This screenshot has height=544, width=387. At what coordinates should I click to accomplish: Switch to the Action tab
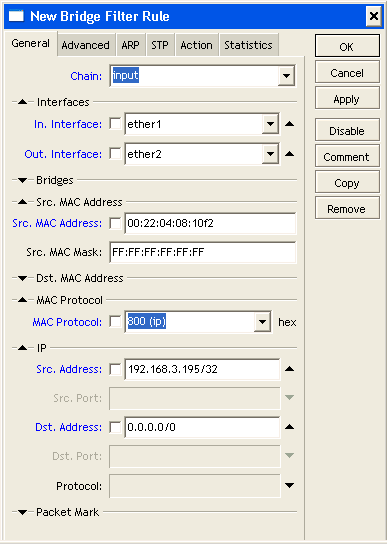[x=196, y=45]
